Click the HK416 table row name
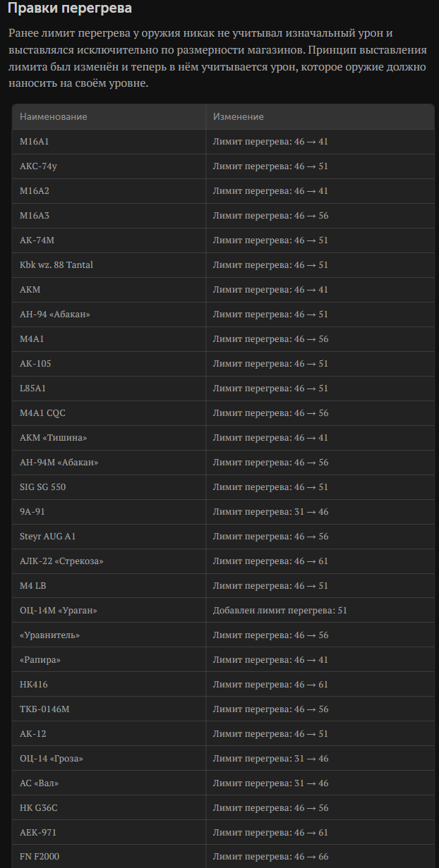 point(34,685)
